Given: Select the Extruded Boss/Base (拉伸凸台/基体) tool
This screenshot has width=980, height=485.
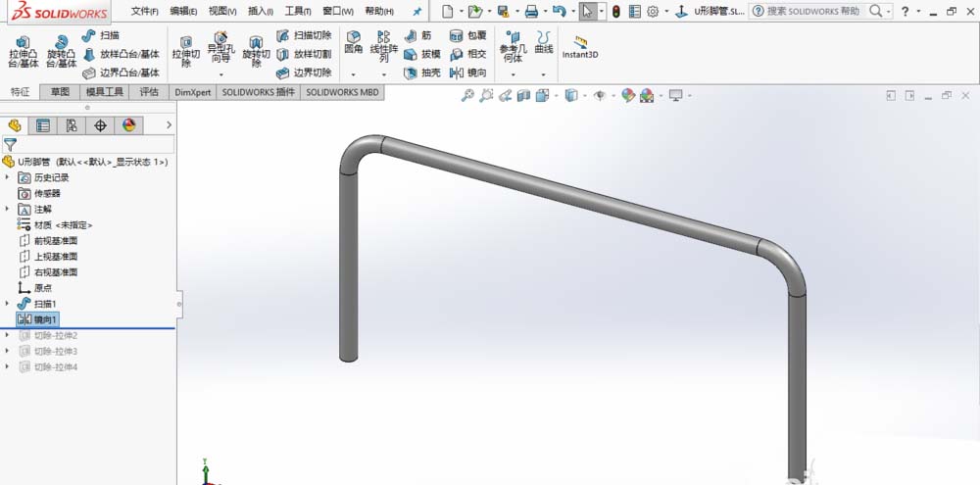Looking at the screenshot, I should click(x=24, y=53).
